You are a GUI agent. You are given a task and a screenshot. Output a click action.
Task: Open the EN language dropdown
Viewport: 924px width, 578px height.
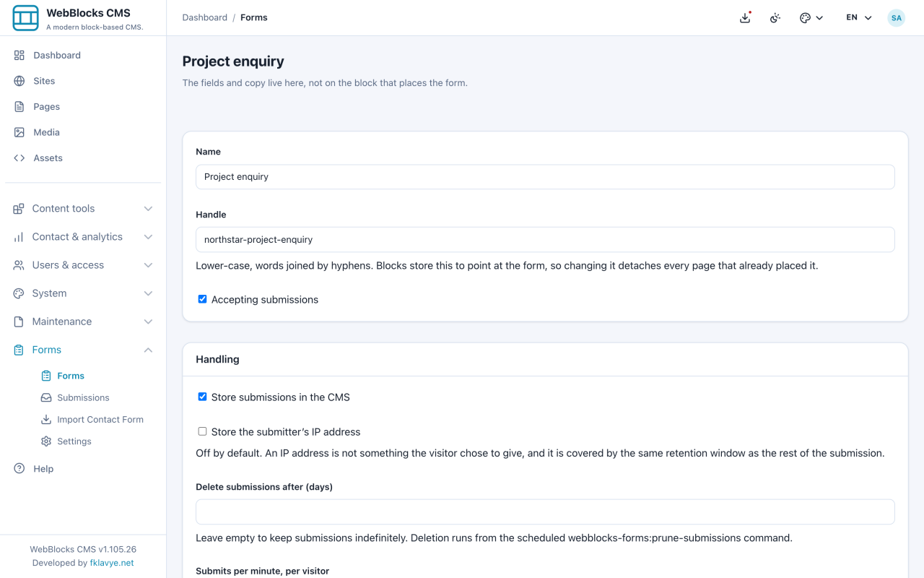[859, 17]
